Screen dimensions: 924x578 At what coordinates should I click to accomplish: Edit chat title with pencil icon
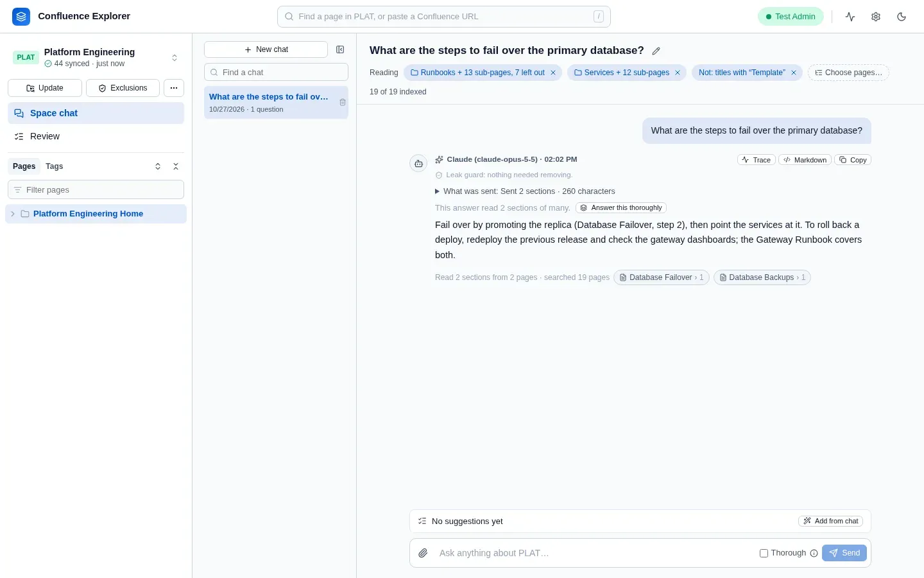[656, 51]
